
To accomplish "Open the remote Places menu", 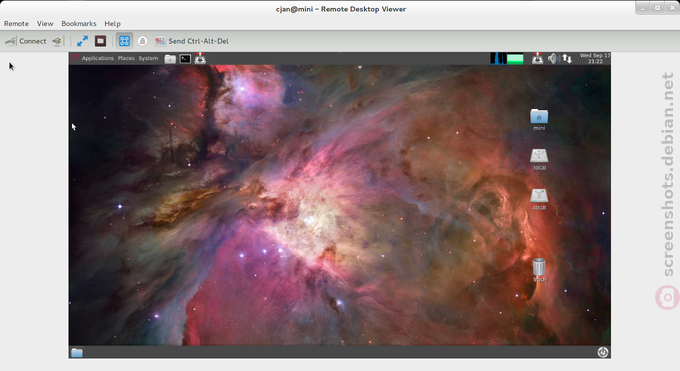I will point(126,58).
